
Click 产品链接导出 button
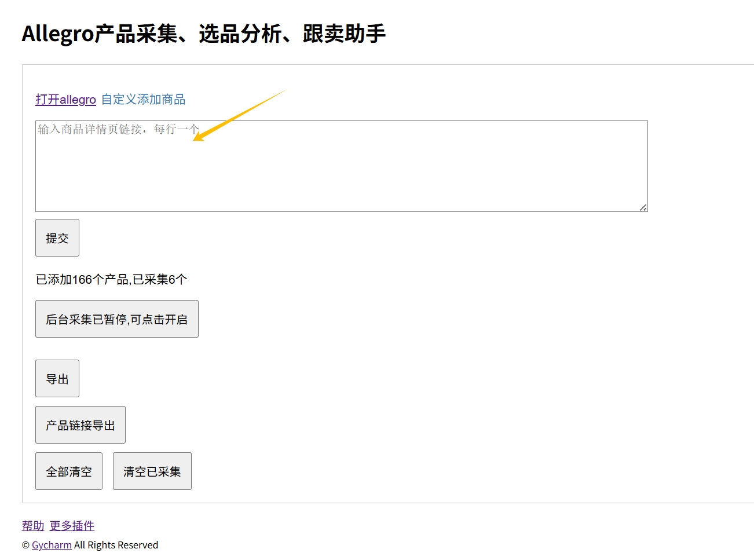pos(80,425)
